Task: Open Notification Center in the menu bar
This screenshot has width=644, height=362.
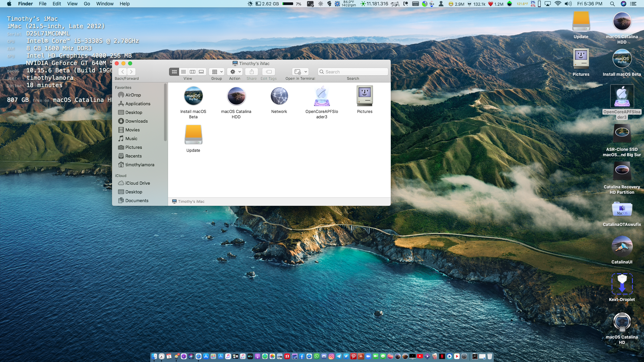Action: (x=633, y=4)
